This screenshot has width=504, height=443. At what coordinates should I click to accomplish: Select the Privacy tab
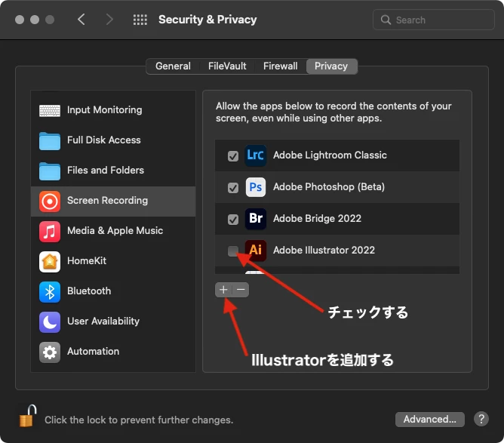[331, 66]
